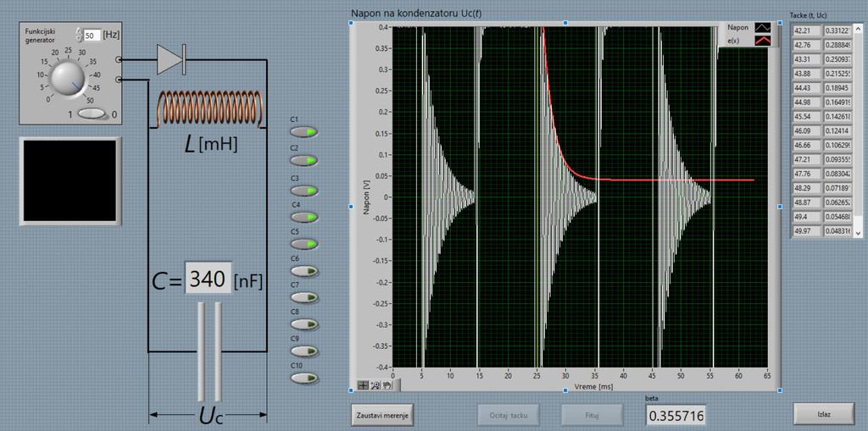Click the diode symbol in the circuit
Screen dimensions: 868x431
(x=171, y=58)
